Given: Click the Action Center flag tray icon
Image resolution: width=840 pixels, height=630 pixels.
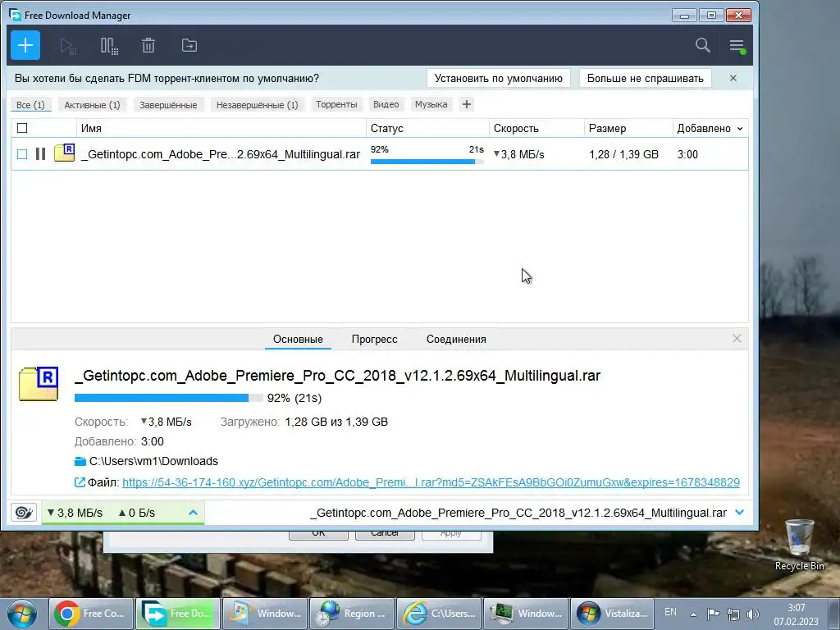Looking at the screenshot, I should (713, 614).
